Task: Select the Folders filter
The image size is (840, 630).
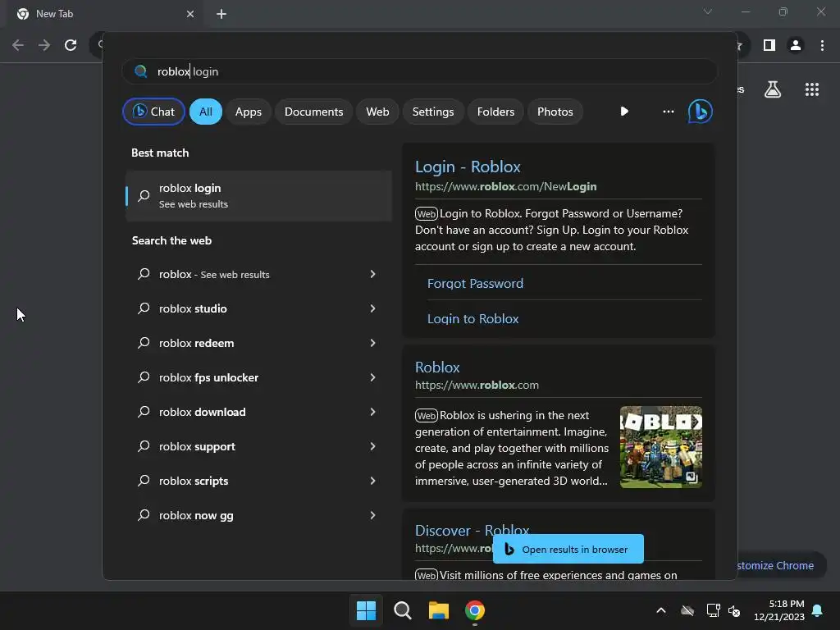Action: pos(495,112)
